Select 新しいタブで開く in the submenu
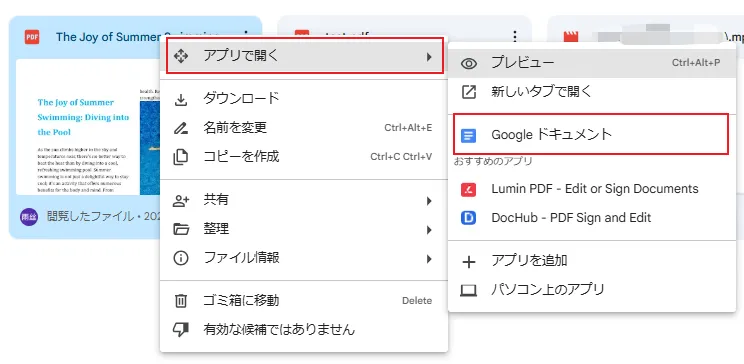The image size is (744, 364). [592, 92]
